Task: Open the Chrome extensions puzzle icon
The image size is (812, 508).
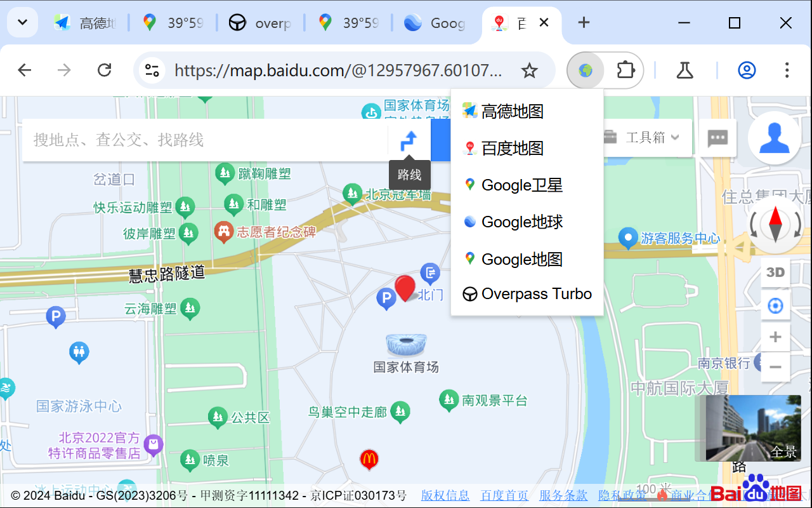Action: click(625, 70)
